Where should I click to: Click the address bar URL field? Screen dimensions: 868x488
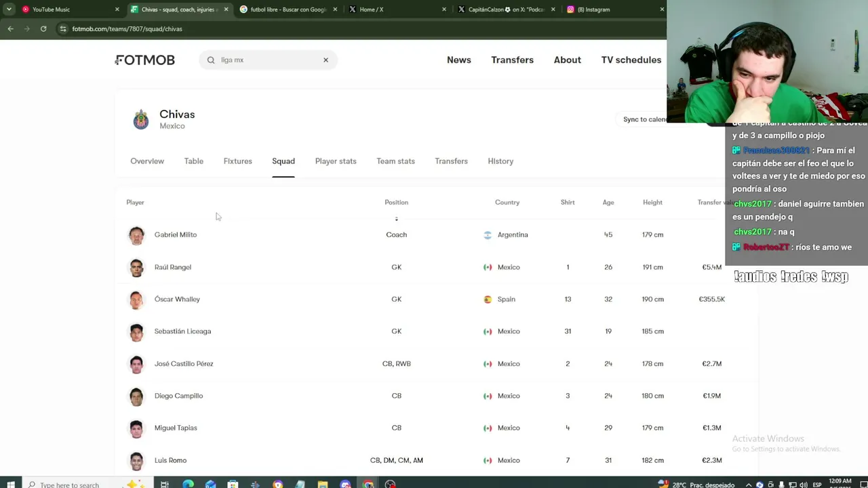coord(359,28)
